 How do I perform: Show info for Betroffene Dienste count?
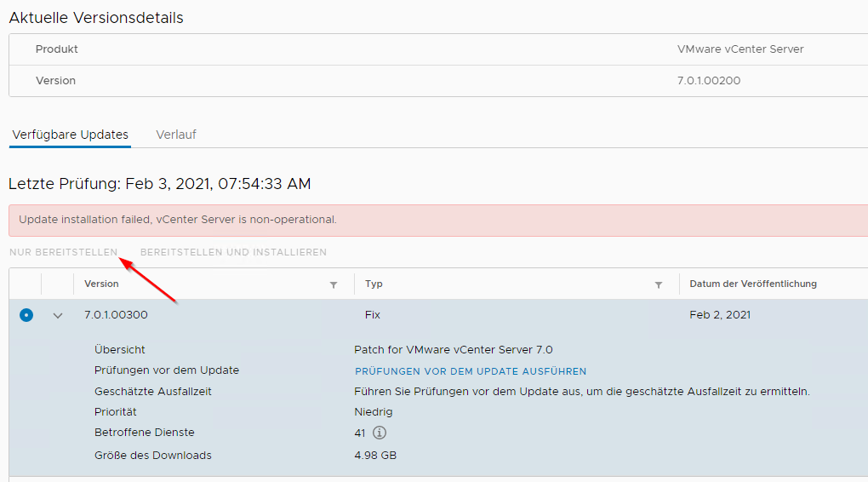tap(380, 433)
